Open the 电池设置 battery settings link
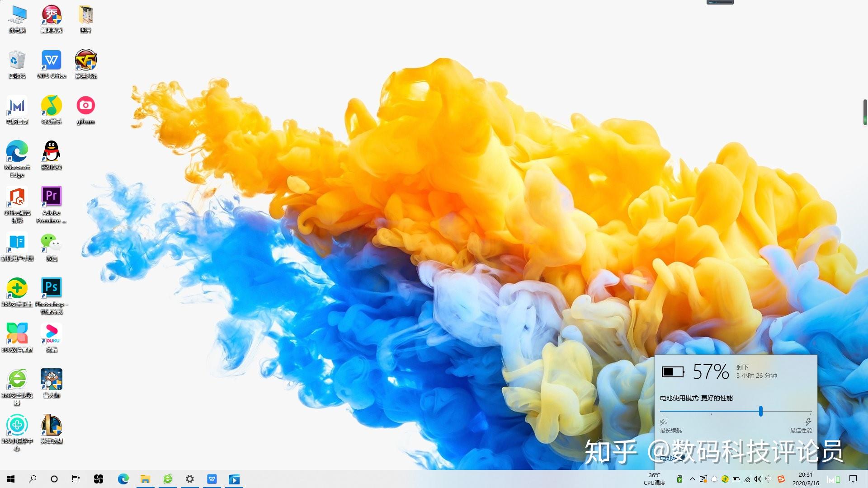868x488 pixels. coord(673,458)
